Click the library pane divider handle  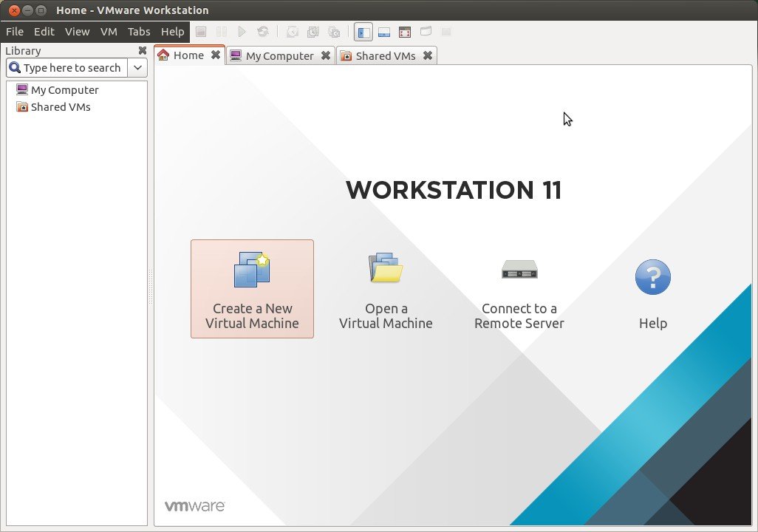(x=151, y=287)
